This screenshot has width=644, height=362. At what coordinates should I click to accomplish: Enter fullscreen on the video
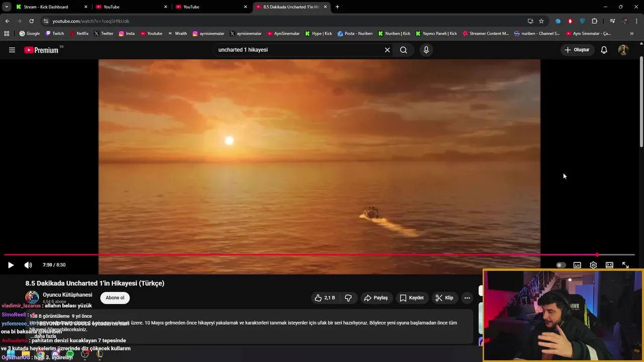(625, 265)
